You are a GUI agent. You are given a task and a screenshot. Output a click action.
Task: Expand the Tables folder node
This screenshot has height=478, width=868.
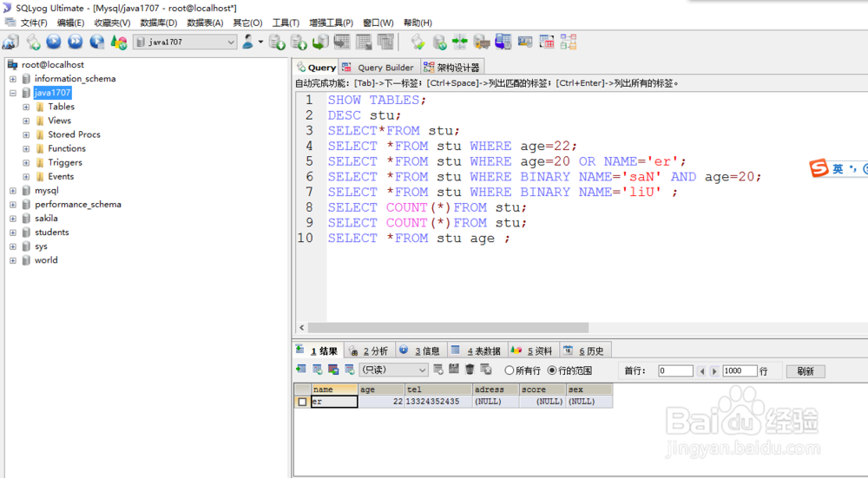pos(26,107)
